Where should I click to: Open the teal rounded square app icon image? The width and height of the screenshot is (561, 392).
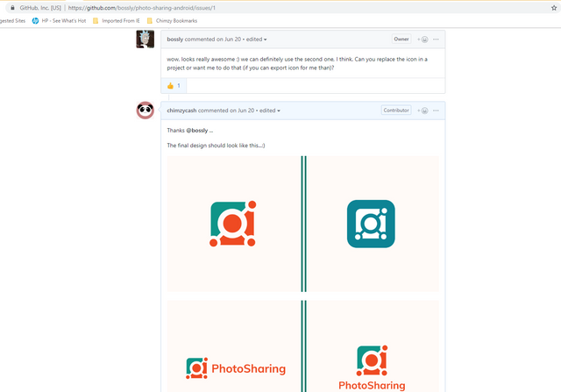click(373, 224)
